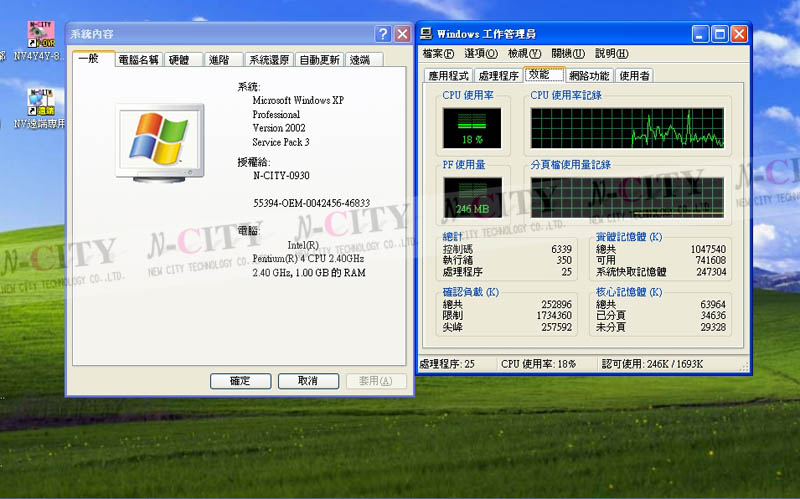Click the 限制 value 1734360
The width and height of the screenshot is (800, 499).
point(554,315)
